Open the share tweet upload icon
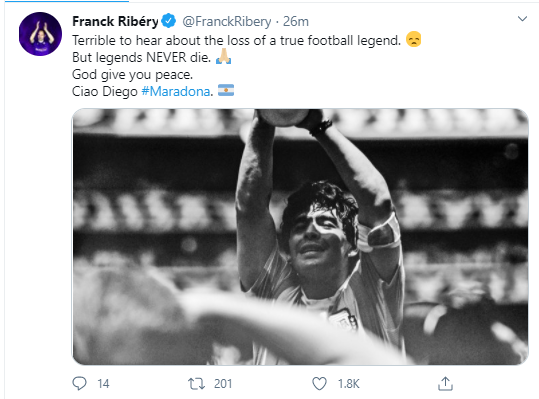This screenshot has width=539, height=399. (446, 384)
